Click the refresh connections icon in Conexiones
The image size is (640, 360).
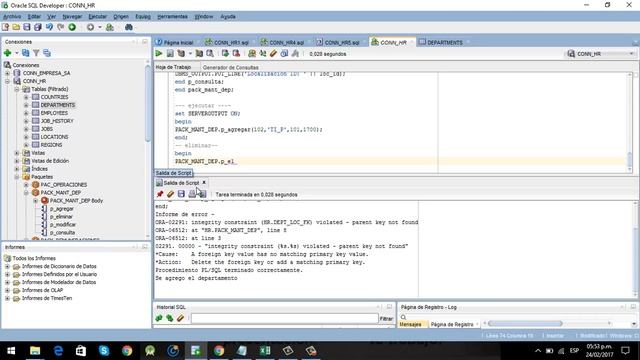coord(26,53)
